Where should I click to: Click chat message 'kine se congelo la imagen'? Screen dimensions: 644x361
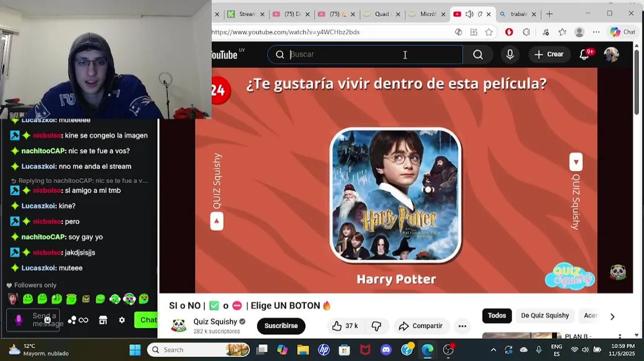click(106, 135)
